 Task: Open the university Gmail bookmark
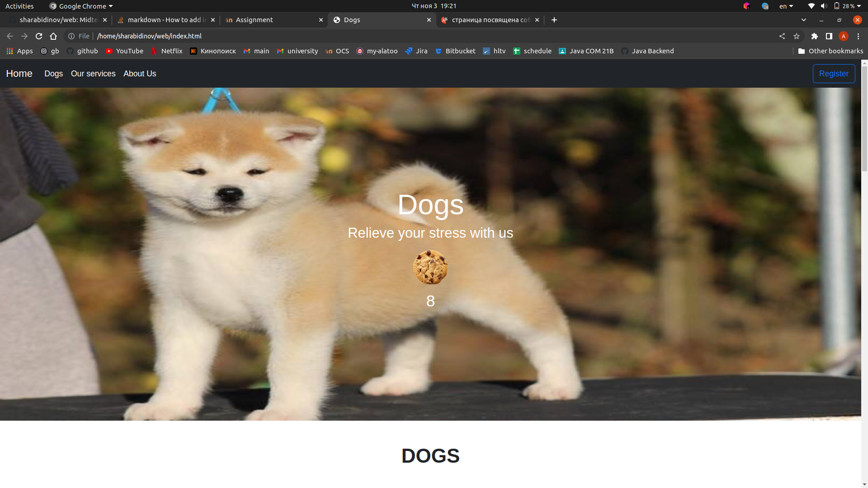[x=297, y=51]
